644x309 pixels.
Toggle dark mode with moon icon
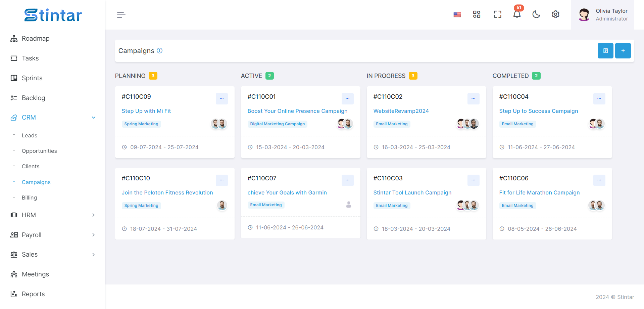click(x=536, y=14)
